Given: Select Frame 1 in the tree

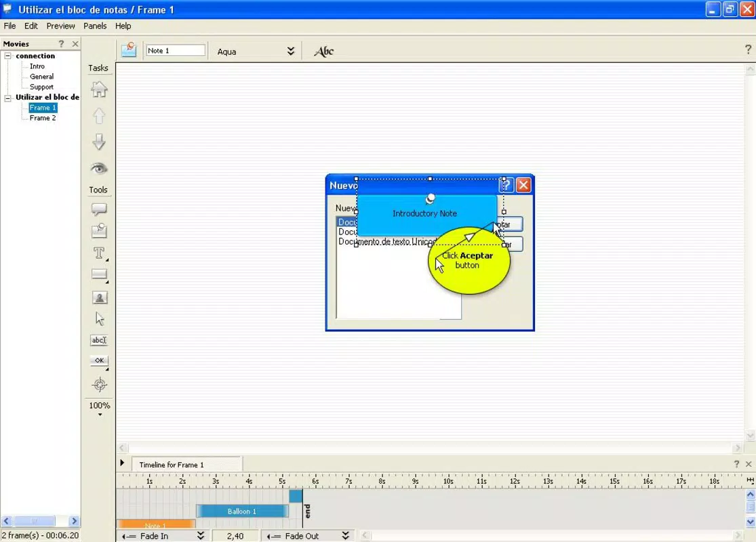Looking at the screenshot, I should [43, 108].
